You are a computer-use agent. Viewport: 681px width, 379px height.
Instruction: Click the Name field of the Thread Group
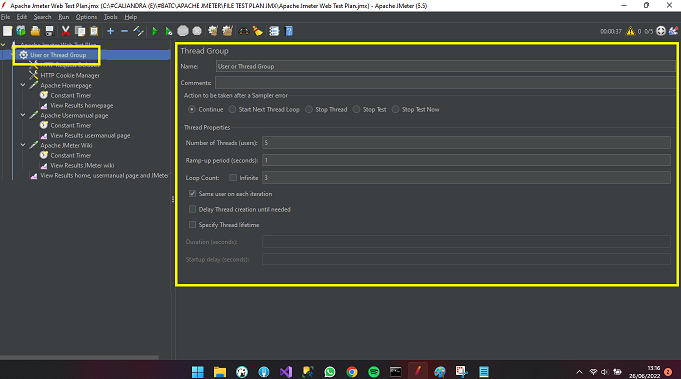pos(446,66)
